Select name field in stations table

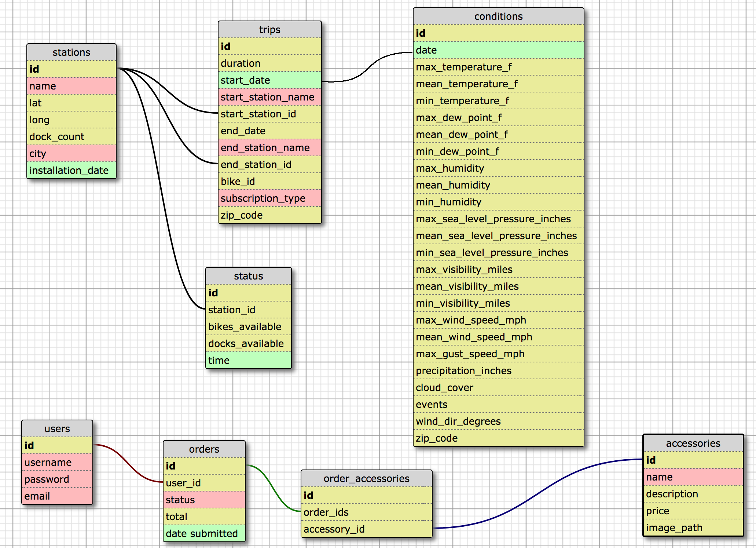(x=71, y=86)
